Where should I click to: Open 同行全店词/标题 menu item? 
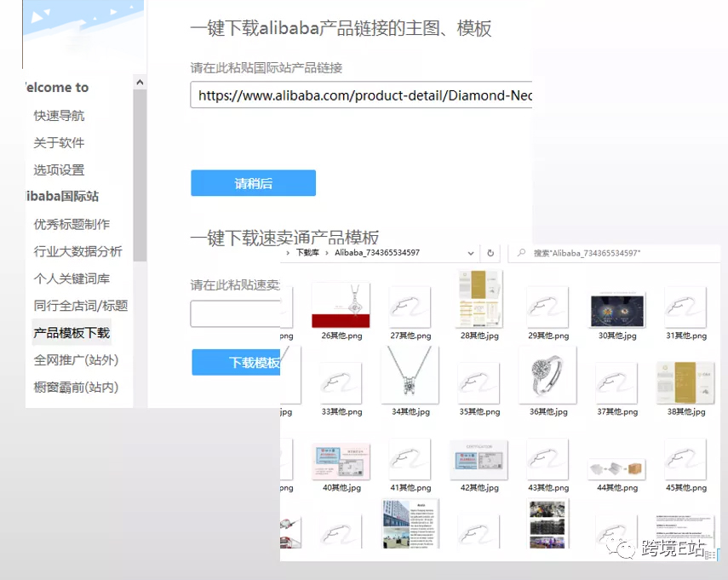tap(81, 306)
